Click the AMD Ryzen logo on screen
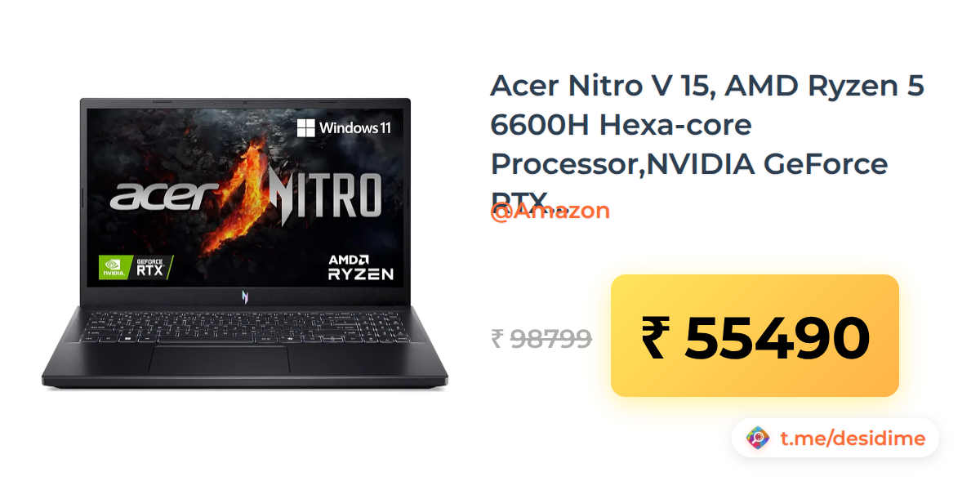The image size is (980, 490). pos(361,267)
